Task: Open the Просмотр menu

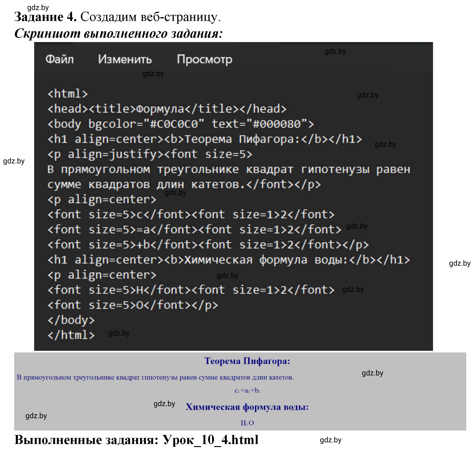Action: point(204,60)
